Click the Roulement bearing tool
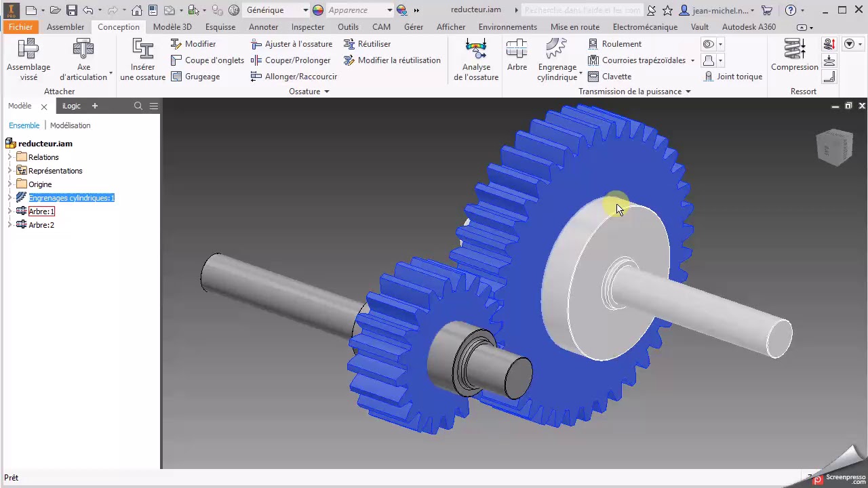The width and height of the screenshot is (868, 488). (614, 43)
